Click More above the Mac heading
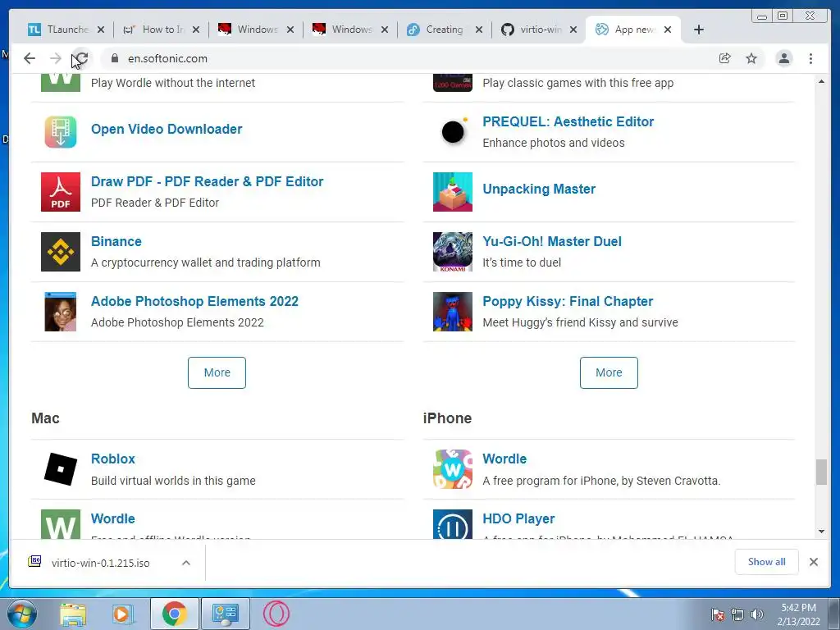The width and height of the screenshot is (840, 630). 217,372
